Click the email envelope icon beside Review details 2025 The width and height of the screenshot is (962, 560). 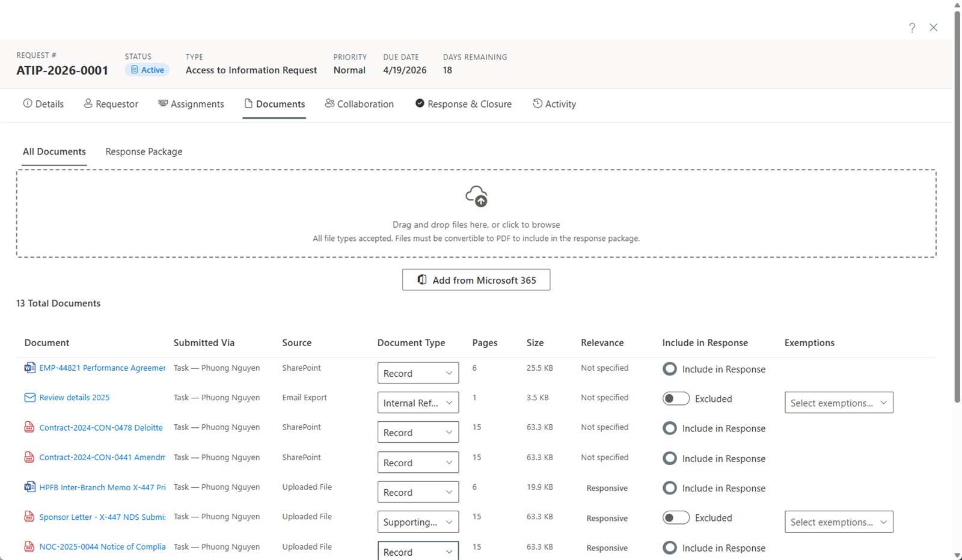(29, 397)
